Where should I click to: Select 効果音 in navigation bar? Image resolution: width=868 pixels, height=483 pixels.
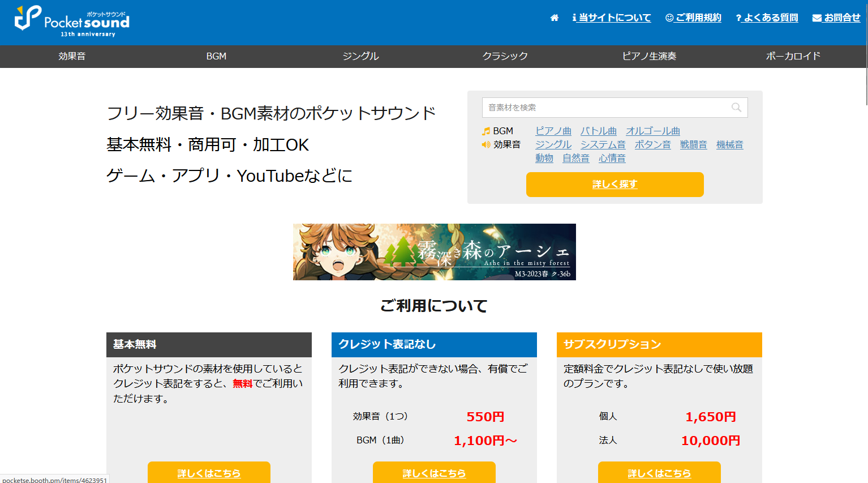click(x=72, y=56)
